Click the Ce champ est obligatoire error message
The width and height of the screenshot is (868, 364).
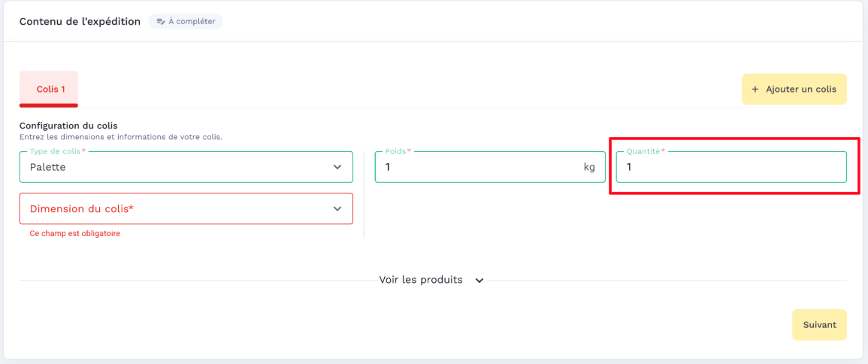[75, 233]
